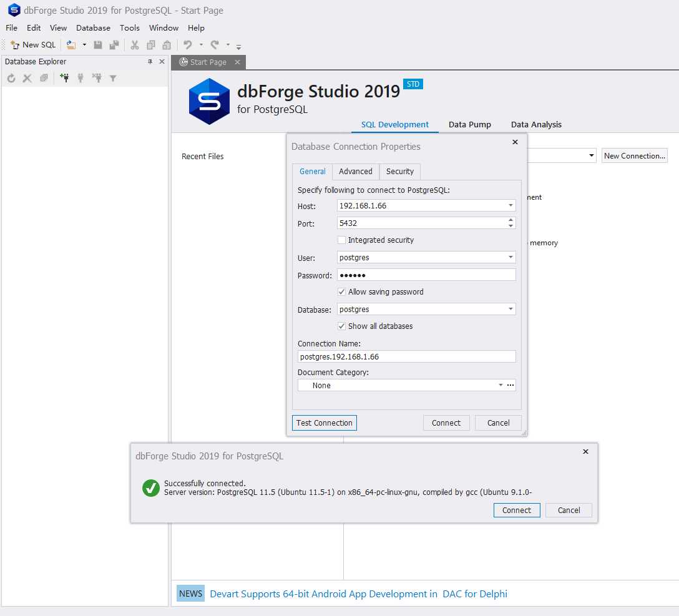The image size is (679, 616).
Task: Switch to the SQL Development tab
Action: pyautogui.click(x=395, y=125)
